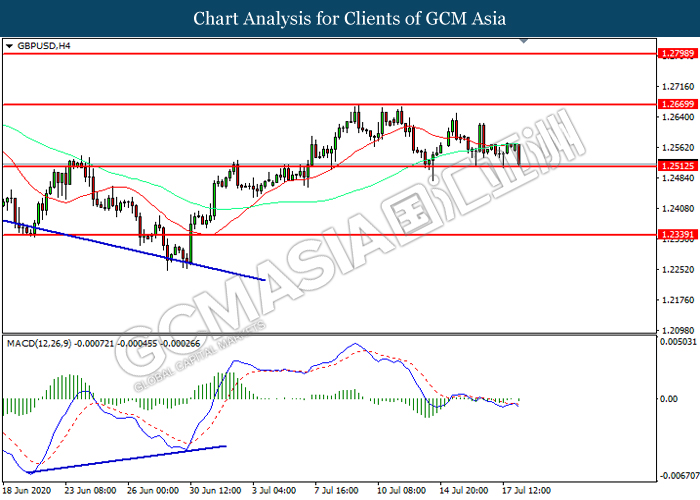
Task: Click the 1.25620 price axis value
Action: pos(679,147)
